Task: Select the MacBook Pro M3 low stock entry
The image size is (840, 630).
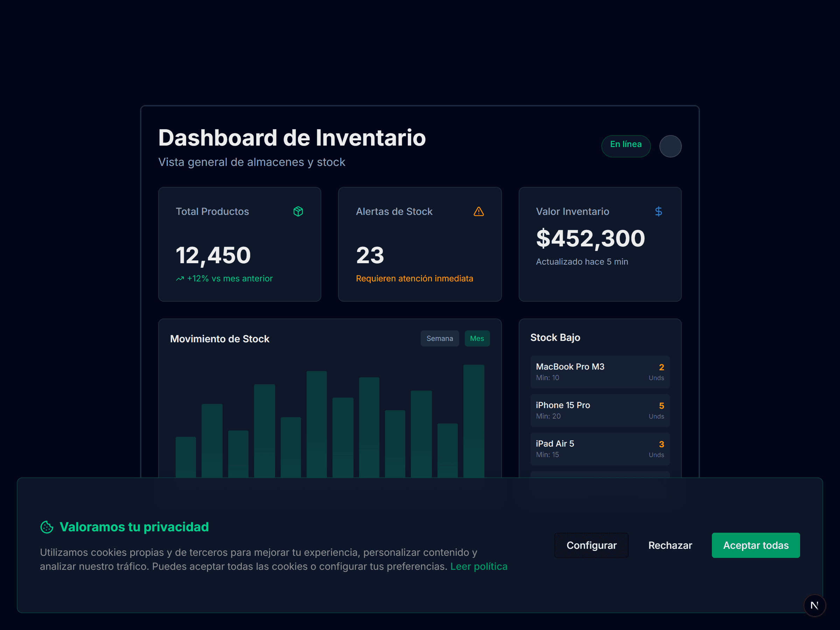Action: pyautogui.click(x=600, y=372)
